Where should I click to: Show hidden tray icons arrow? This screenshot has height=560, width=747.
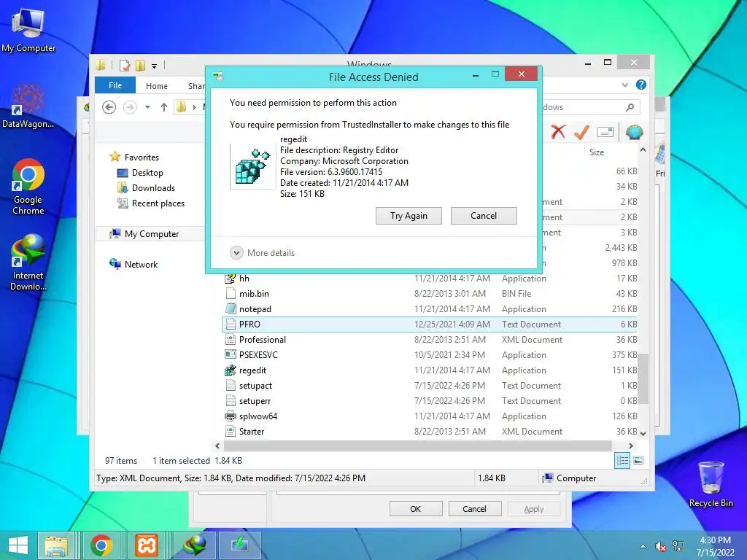pyautogui.click(x=643, y=546)
